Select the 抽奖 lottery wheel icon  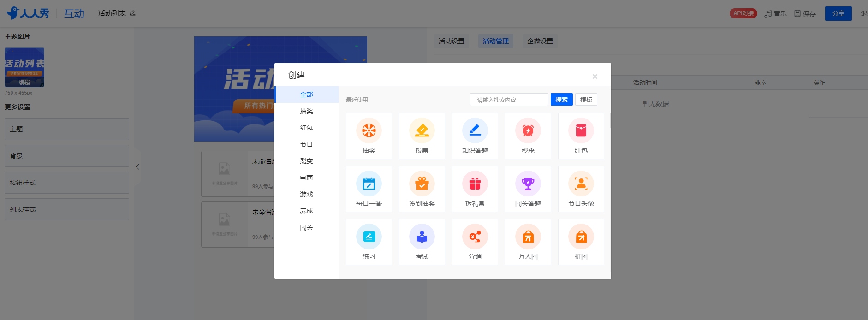(x=369, y=130)
